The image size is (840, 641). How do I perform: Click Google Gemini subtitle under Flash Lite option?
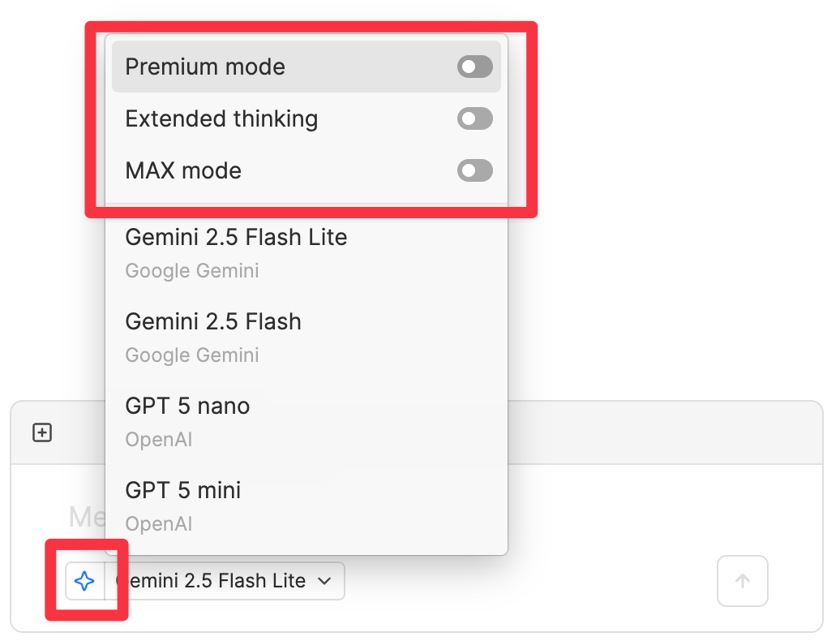(192, 271)
